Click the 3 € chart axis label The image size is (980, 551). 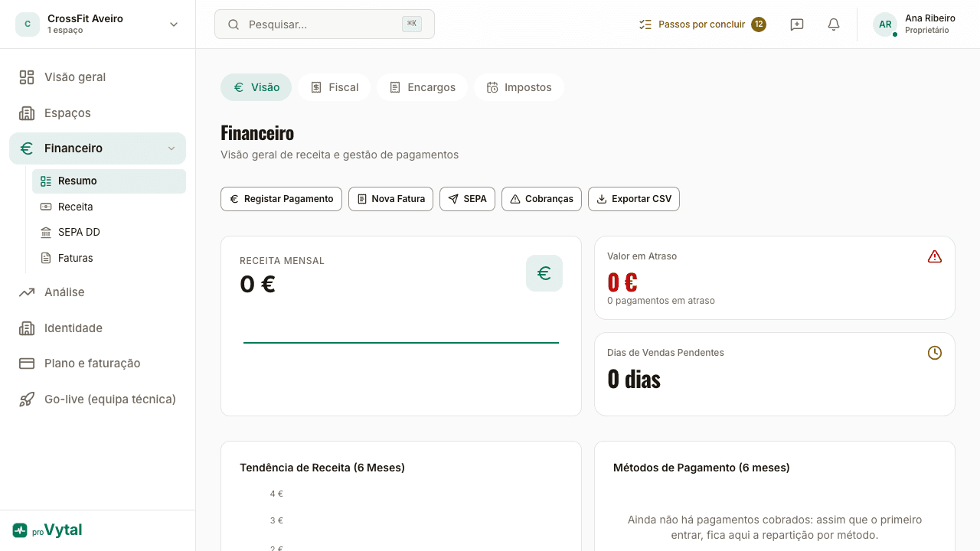[x=276, y=520]
